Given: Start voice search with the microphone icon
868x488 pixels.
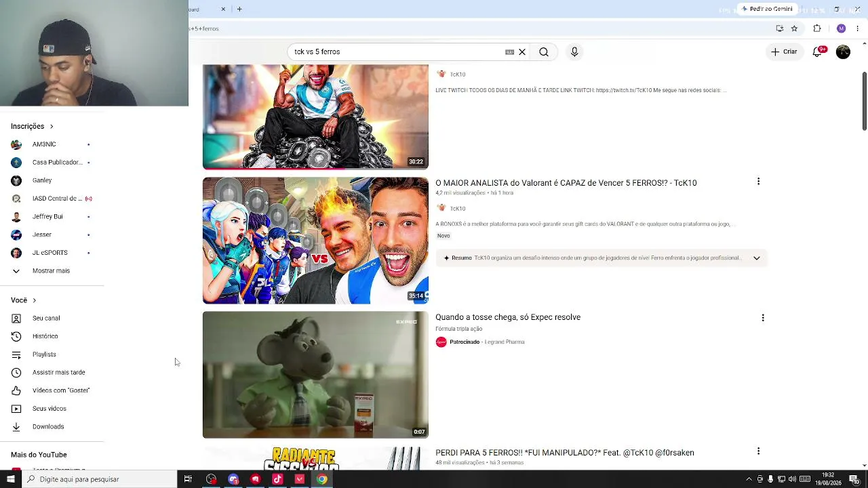Looking at the screenshot, I should tap(574, 52).
